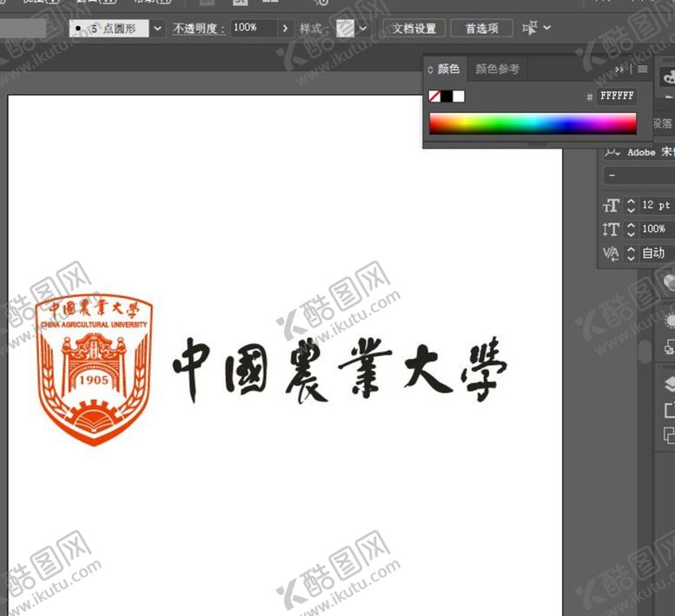Collapse the Color panel with double-arrow icon
The height and width of the screenshot is (616, 675).
coord(619,70)
